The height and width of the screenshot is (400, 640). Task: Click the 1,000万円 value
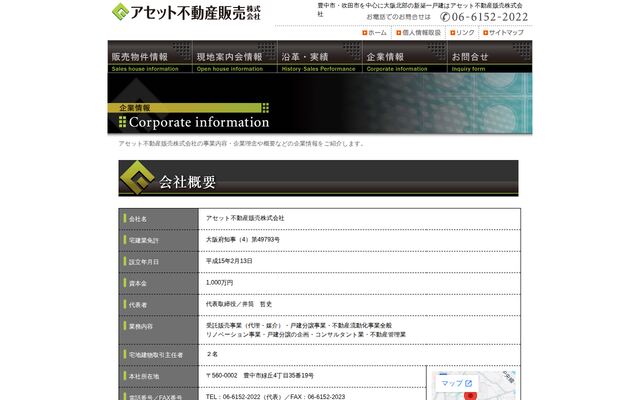pyautogui.click(x=219, y=282)
